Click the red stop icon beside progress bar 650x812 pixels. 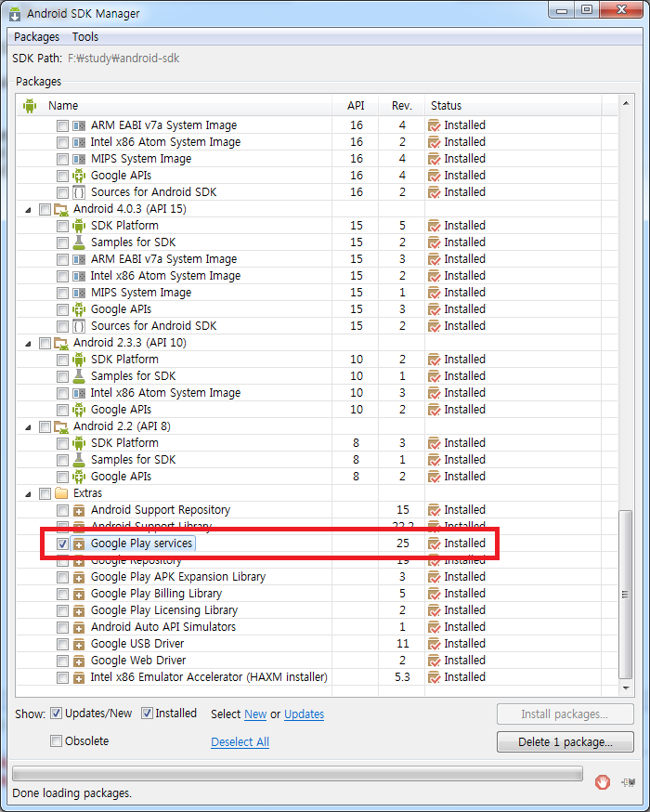[602, 782]
